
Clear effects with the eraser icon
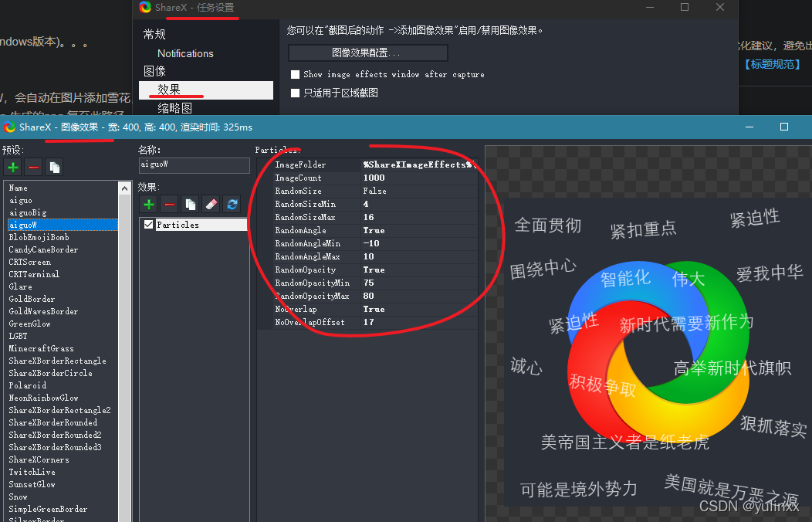(211, 205)
